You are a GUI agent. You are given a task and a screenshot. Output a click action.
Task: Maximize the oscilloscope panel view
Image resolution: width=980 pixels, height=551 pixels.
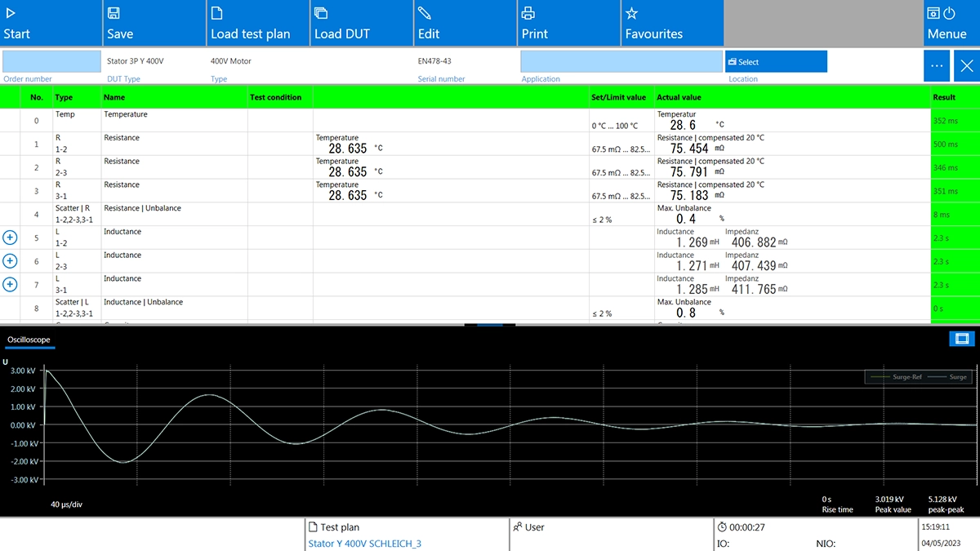point(962,339)
